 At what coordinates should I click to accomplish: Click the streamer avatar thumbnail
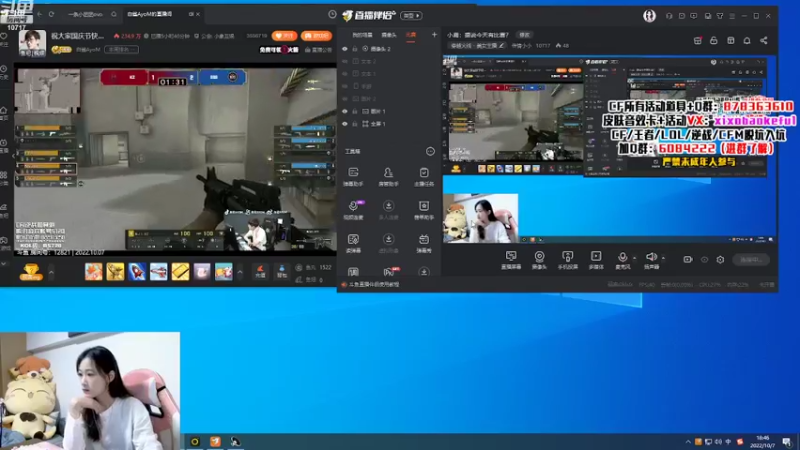point(32,43)
